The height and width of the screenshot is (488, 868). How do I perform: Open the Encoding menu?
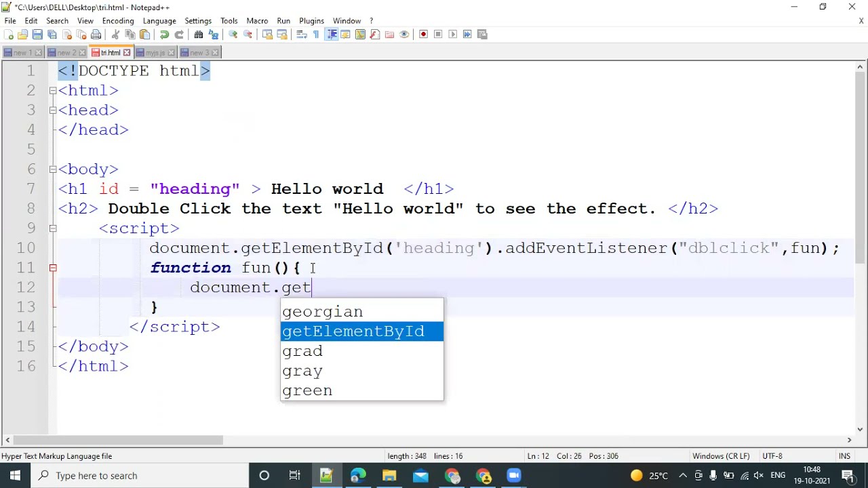click(118, 21)
